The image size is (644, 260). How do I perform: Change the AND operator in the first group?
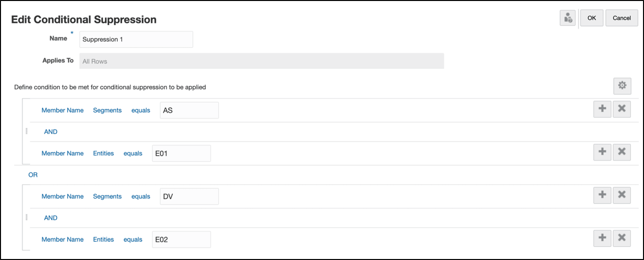[51, 132]
